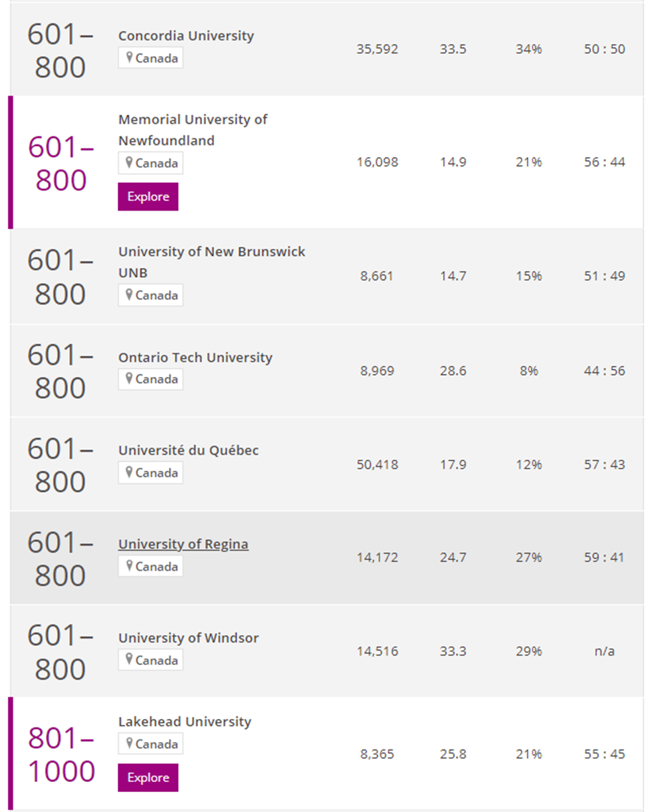The height and width of the screenshot is (812, 648).
Task: Click the location pin icon under Concordia University
Action: point(130,58)
